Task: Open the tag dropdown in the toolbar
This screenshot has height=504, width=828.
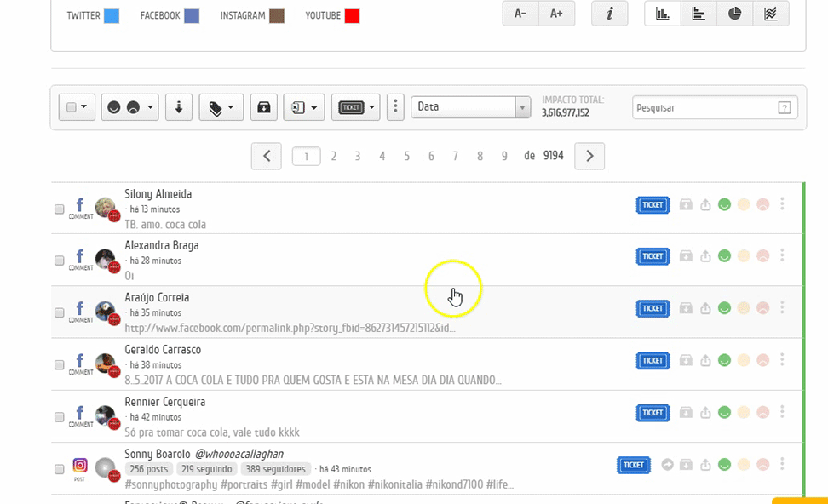Action: click(221, 107)
